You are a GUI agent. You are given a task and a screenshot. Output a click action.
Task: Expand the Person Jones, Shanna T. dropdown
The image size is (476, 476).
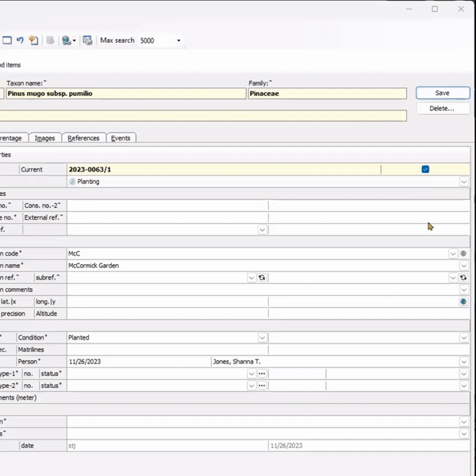coord(463,362)
